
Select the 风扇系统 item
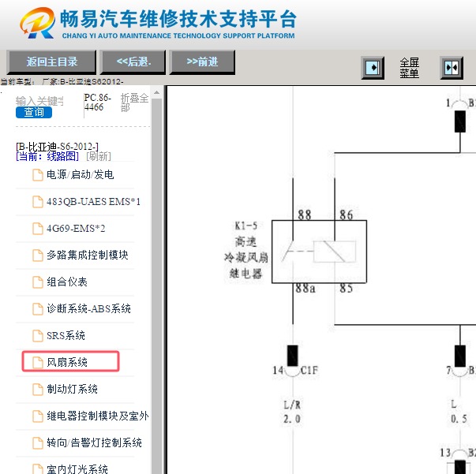click(67, 362)
